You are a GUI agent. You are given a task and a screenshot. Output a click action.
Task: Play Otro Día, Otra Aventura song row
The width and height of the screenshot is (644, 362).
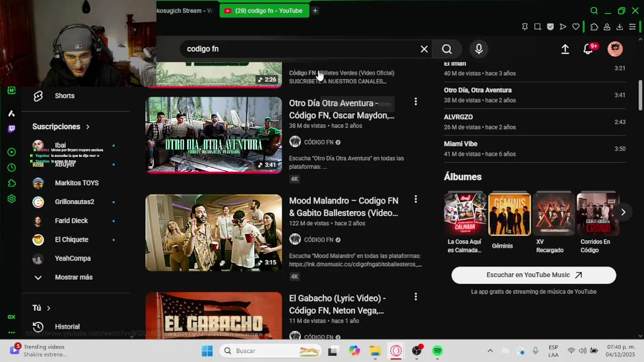pos(534,95)
